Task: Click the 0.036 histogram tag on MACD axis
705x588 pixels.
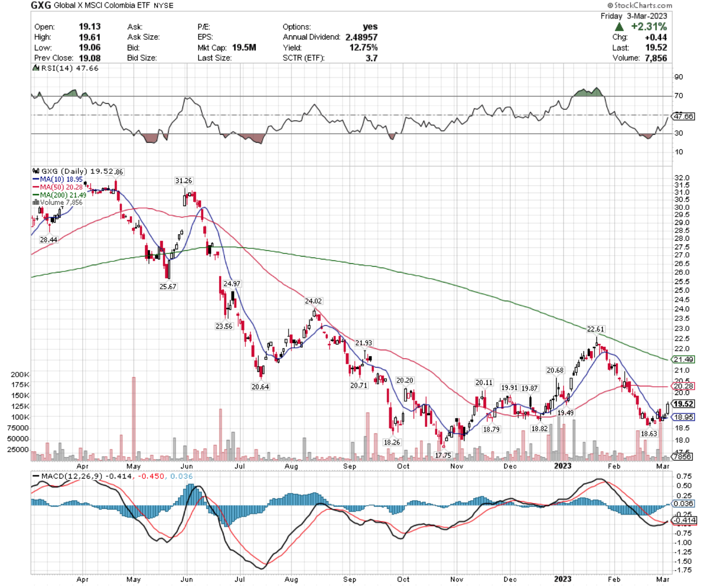Action: pyautogui.click(x=683, y=503)
